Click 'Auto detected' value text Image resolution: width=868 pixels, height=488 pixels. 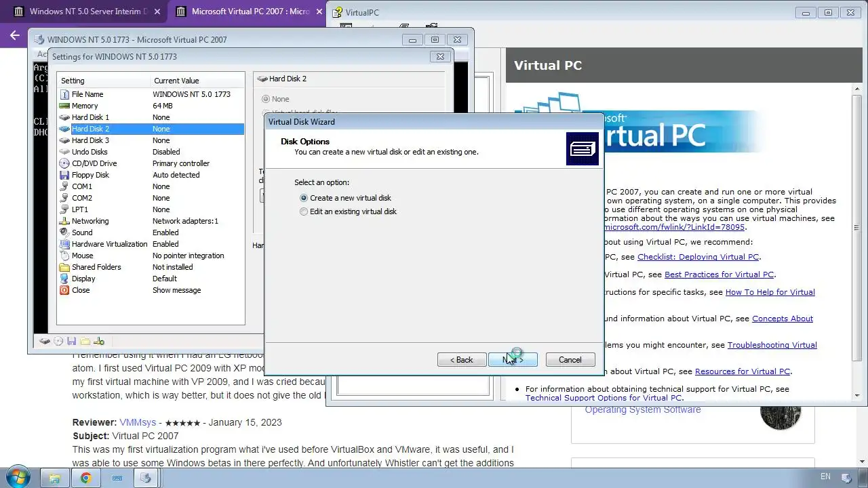(176, 175)
